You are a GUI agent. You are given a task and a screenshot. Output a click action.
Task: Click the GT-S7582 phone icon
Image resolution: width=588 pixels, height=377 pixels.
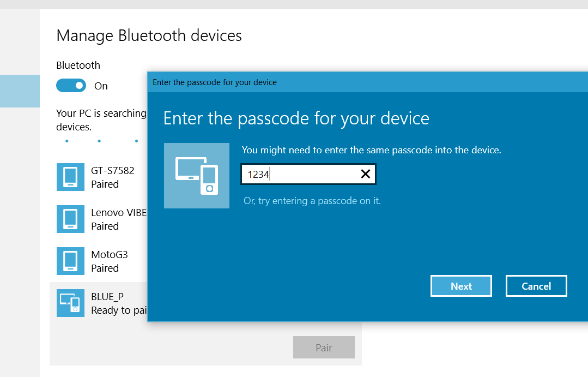coord(70,177)
